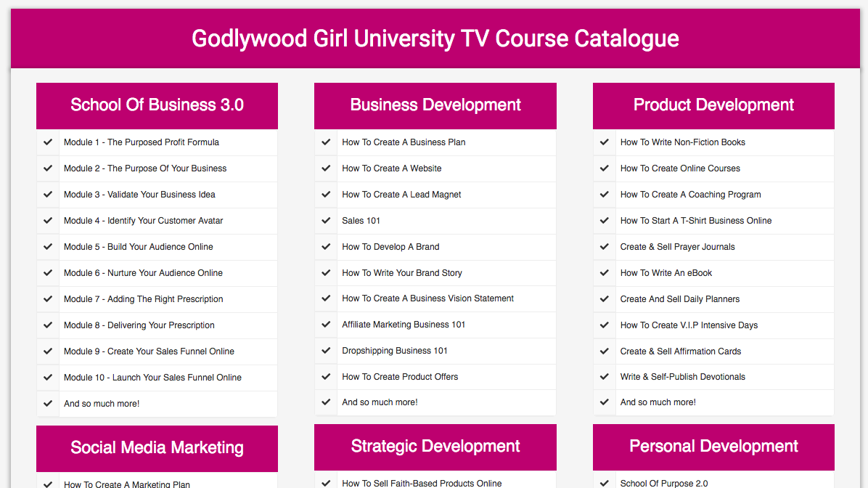This screenshot has height=488, width=868.
Task: Open the Social Media Marketing header
Action: pos(157,447)
